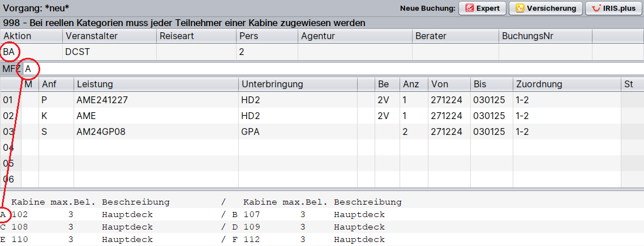Screen dimensions: 644x246
Task: Click the yellow Versicherung shield icon
Action: coord(519,8)
